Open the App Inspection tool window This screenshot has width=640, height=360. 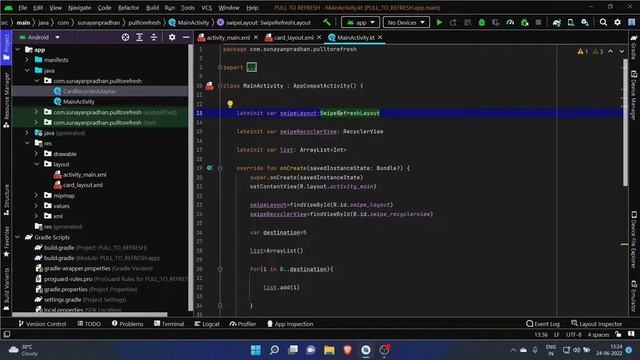pyautogui.click(x=290, y=324)
